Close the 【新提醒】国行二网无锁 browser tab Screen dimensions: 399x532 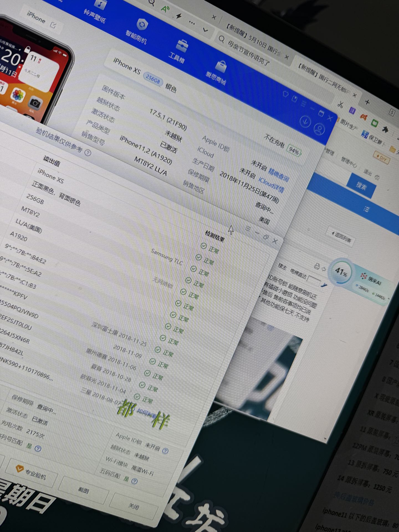pos(354,95)
